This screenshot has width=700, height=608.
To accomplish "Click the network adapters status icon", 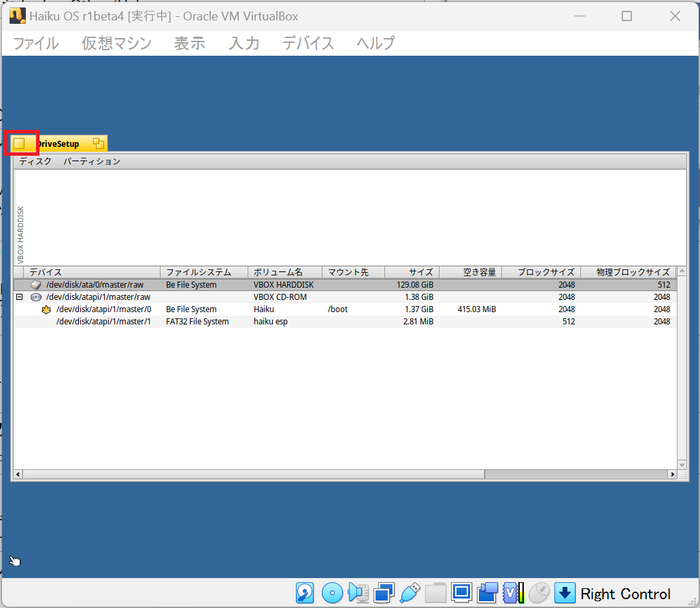I will click(x=384, y=593).
